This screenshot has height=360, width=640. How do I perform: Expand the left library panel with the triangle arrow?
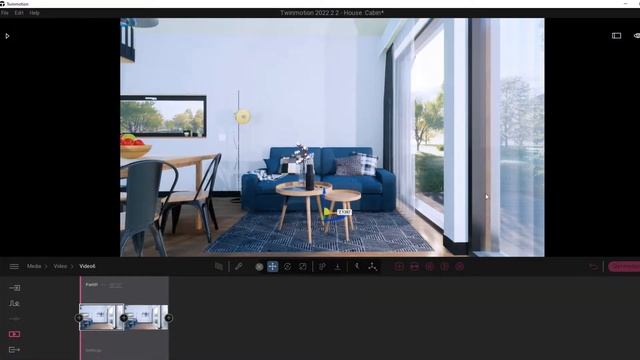pos(7,36)
